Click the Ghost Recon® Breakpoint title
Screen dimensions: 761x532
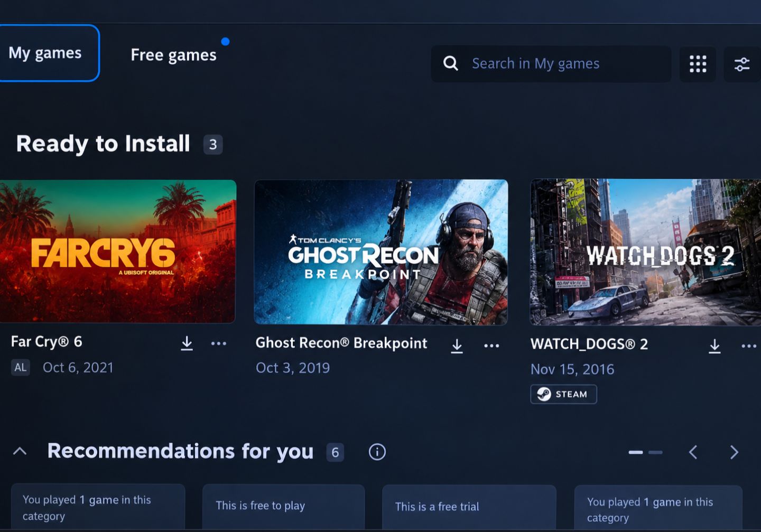pyautogui.click(x=341, y=343)
